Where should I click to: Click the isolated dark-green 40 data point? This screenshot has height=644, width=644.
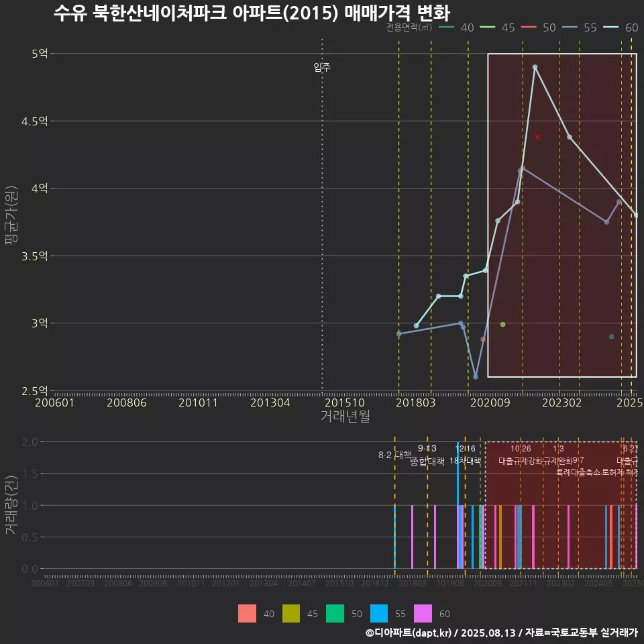612,337
